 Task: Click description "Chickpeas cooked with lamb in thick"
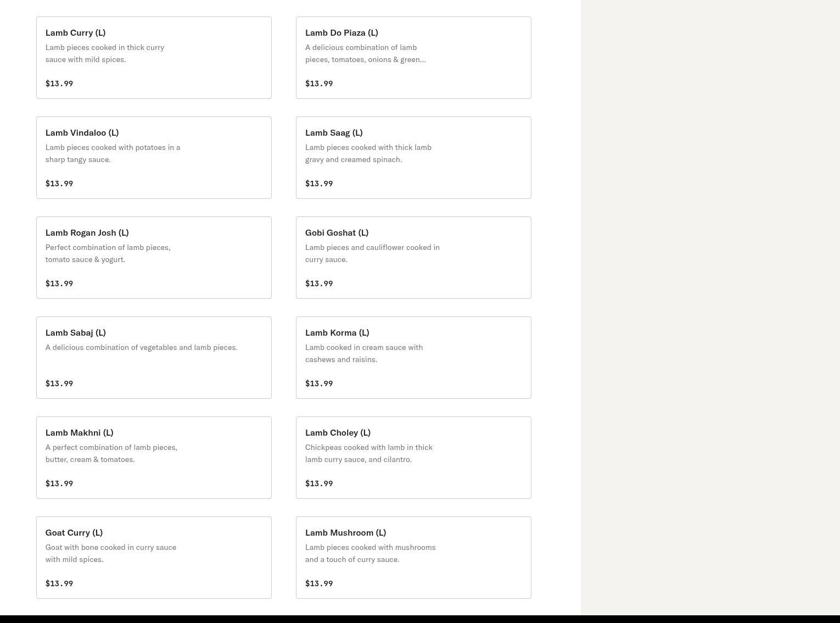click(x=369, y=447)
